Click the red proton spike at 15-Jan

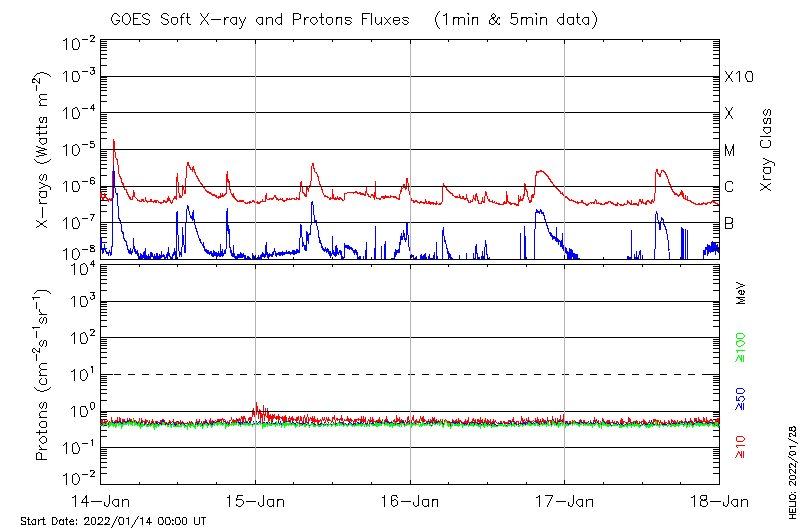tap(257, 408)
